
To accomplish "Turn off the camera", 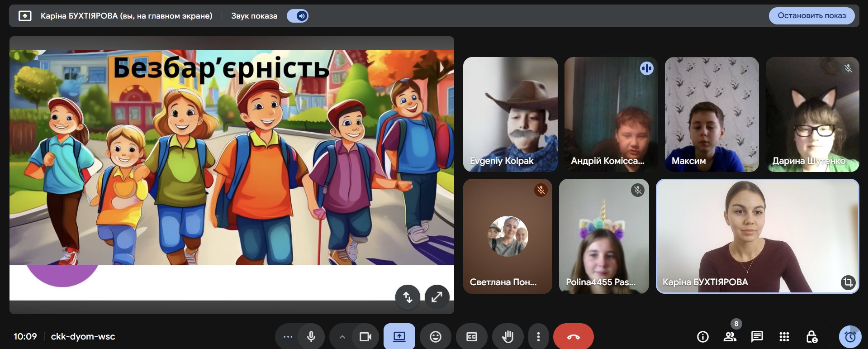I will (x=365, y=337).
